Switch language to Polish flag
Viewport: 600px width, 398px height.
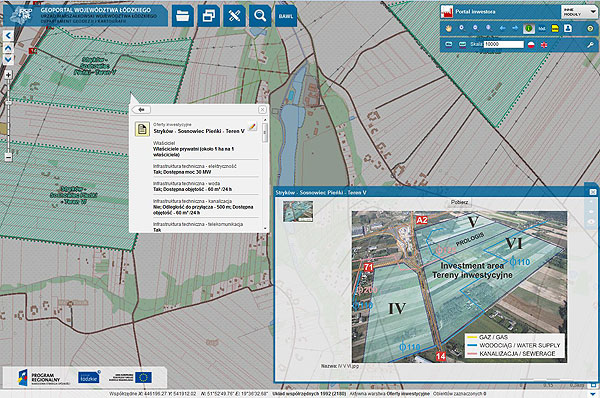pyautogui.click(x=531, y=45)
